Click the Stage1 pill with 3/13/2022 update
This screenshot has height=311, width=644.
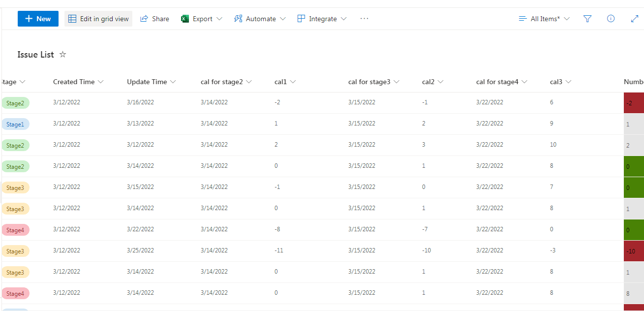click(15, 124)
